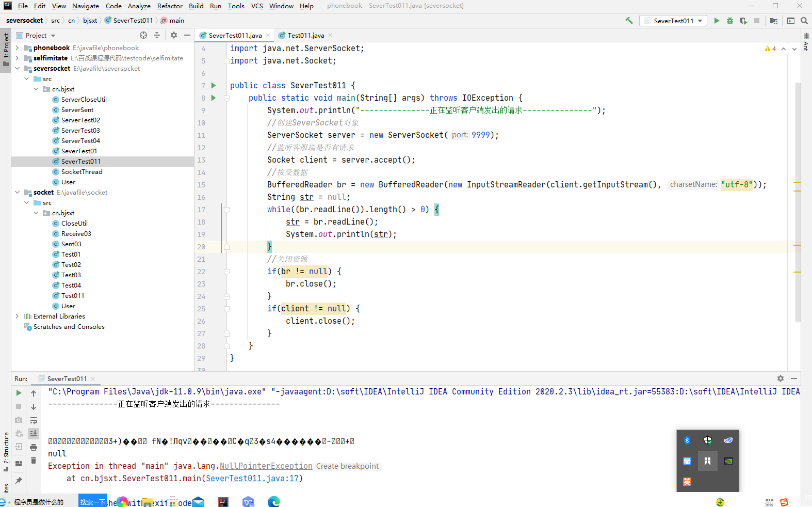
Task: Click the locate-in-project target icon
Action: (143, 35)
